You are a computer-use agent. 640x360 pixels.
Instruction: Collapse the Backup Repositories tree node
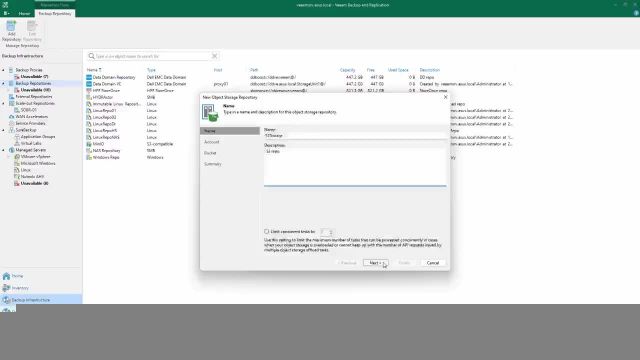[3, 83]
